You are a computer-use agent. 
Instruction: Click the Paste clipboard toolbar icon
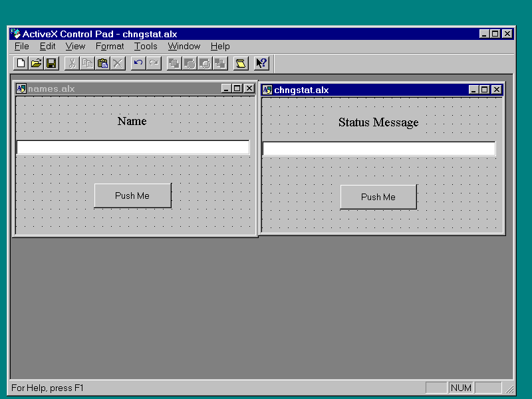(x=103, y=63)
